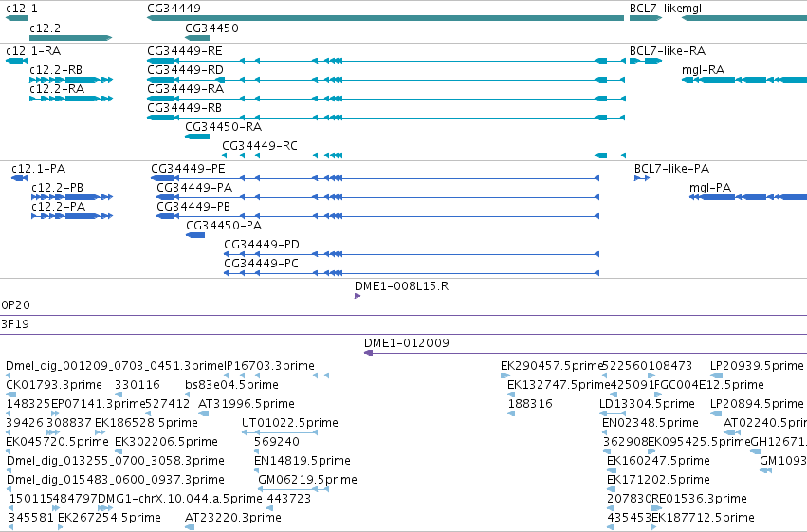Select the CG34450-RA transcript

(197, 137)
